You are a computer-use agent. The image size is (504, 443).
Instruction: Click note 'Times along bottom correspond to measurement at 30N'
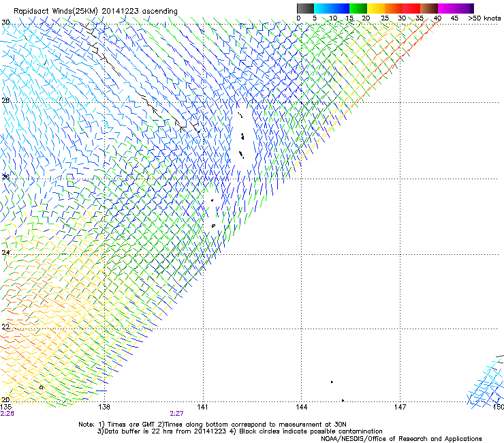click(x=255, y=425)
